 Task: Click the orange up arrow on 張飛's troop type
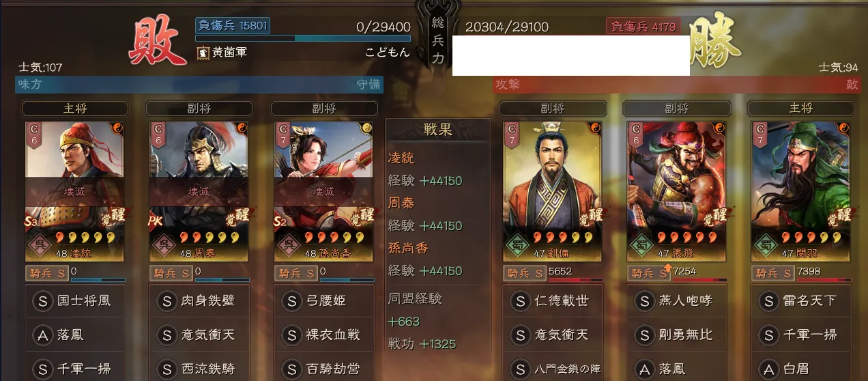point(667,269)
